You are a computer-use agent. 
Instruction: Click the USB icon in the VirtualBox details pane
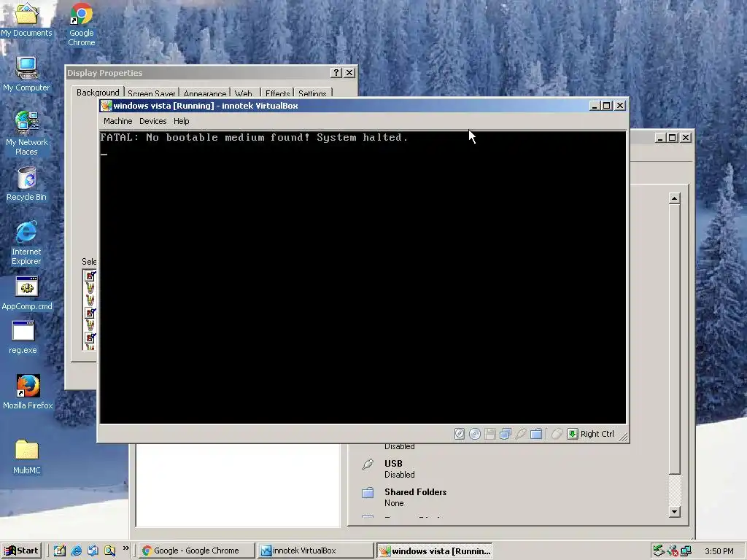[x=368, y=464]
